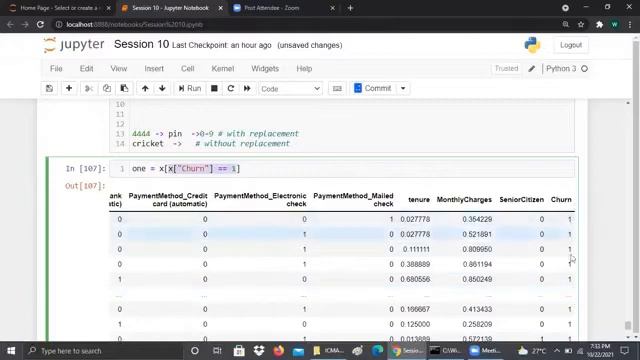Open the Dropbox taskbar icon
640x360 pixels.
(259, 351)
